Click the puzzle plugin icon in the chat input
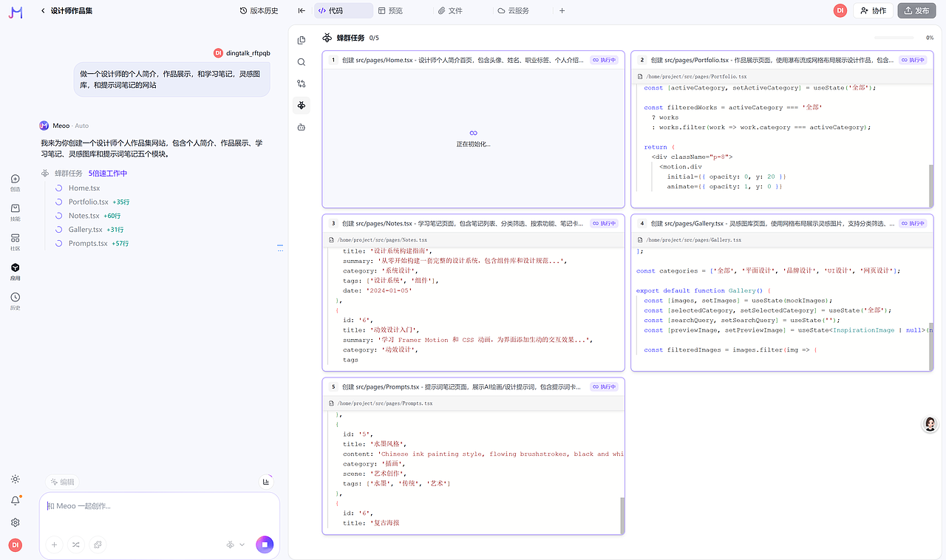This screenshot has height=560, width=946. (x=97, y=544)
